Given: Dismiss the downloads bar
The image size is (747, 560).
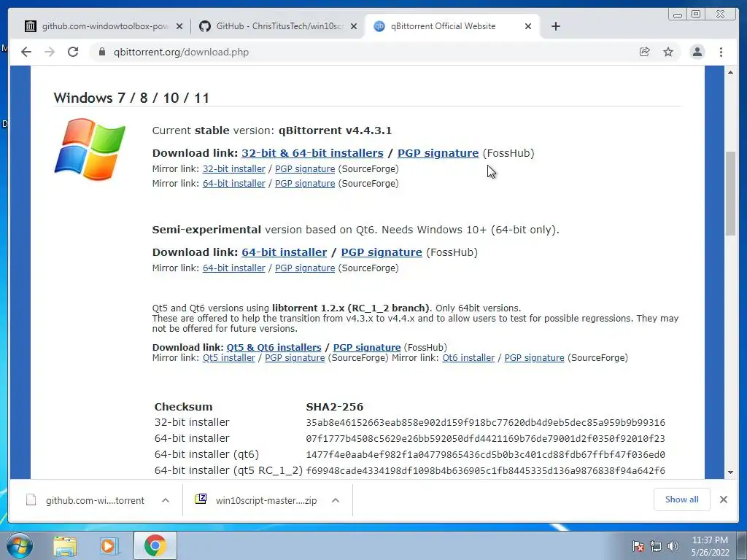Looking at the screenshot, I should point(723,499).
